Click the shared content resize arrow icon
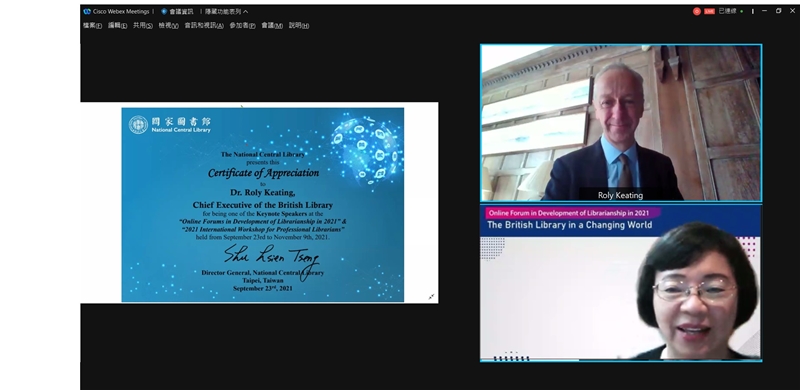 (431, 297)
